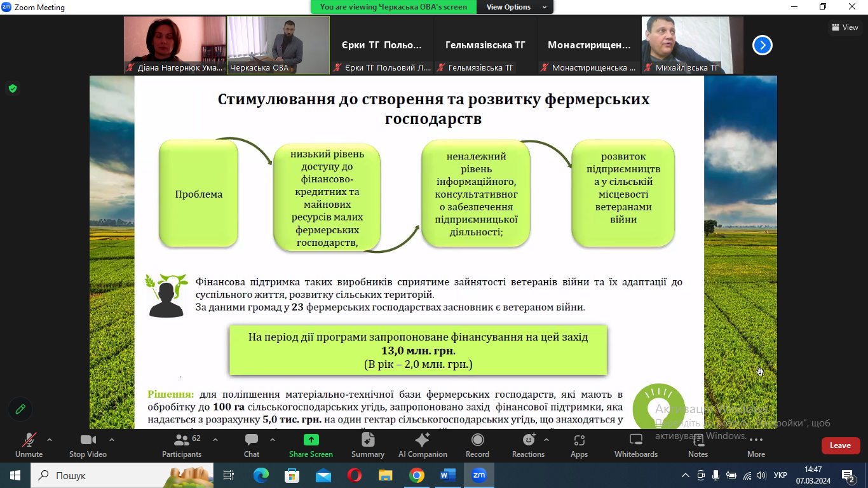Open notification center icon
Screen dimensions: 868x488
point(848,475)
